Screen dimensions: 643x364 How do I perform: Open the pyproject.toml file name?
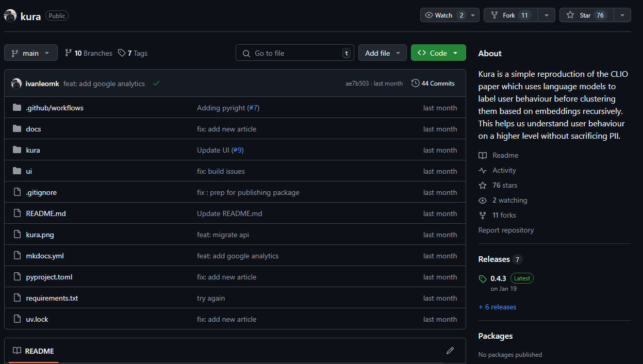(49, 277)
